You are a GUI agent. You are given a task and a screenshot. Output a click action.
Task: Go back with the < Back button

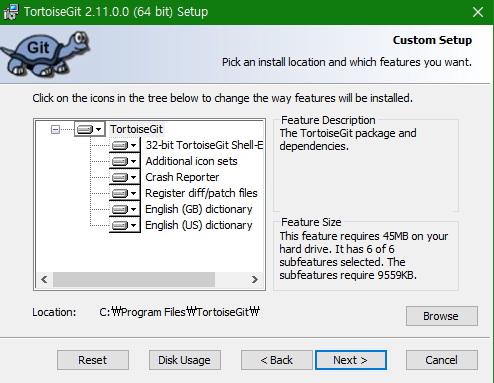[277, 360]
